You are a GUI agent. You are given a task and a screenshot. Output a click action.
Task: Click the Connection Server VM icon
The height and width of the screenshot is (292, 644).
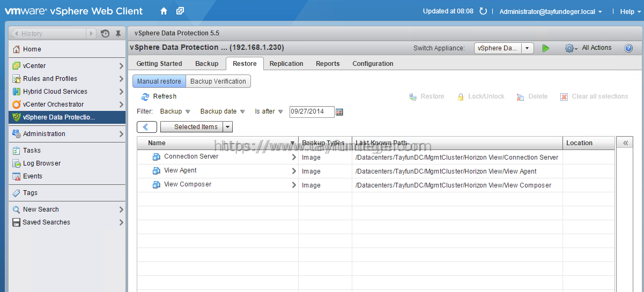click(157, 157)
